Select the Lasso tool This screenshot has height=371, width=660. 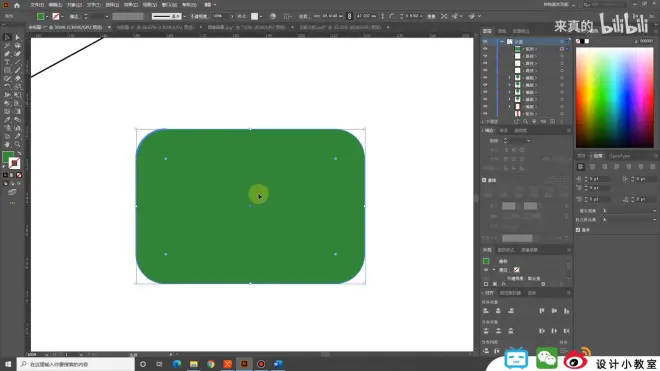[x=18, y=45]
